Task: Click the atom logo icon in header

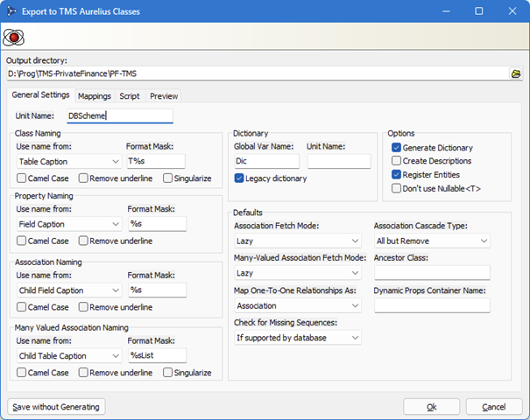Action: pyautogui.click(x=13, y=37)
